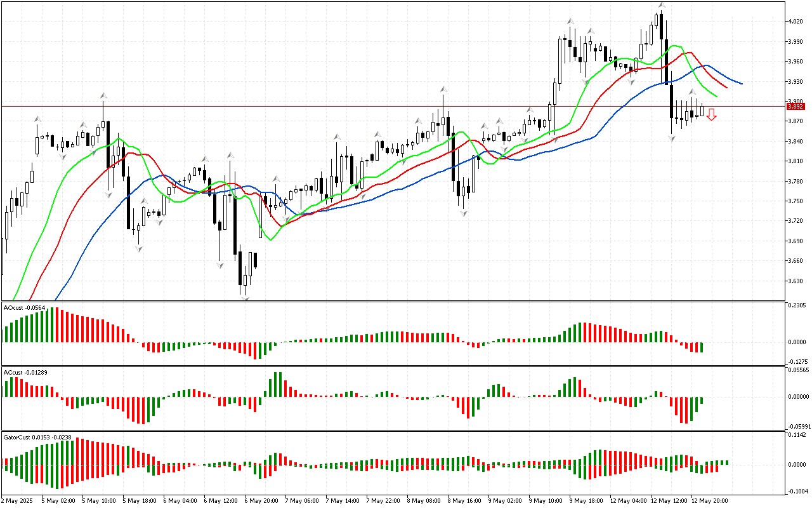Screen dimensions: 812x508
Task: Click the up fractal above the 5 May 10:00 spike
Action: [103, 96]
